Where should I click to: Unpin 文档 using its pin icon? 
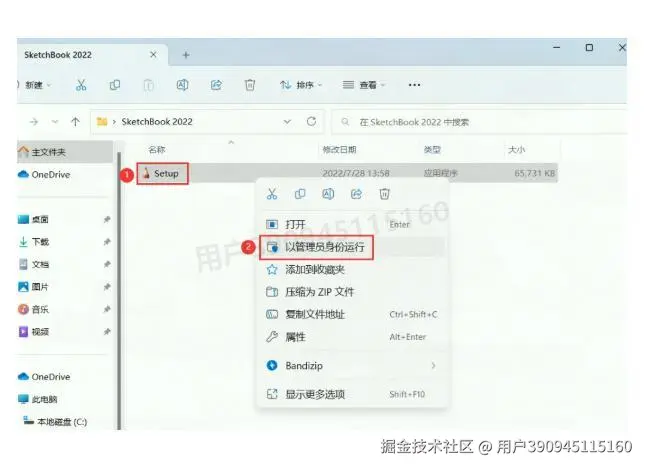[x=107, y=264]
